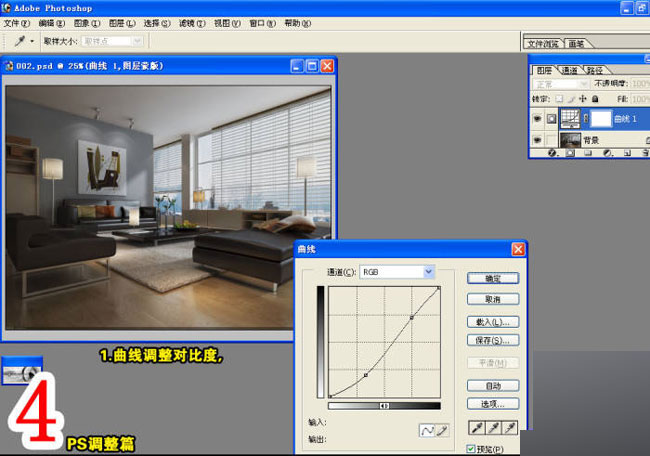Switch to the 通道 channels tab
650x456 pixels.
click(x=570, y=70)
